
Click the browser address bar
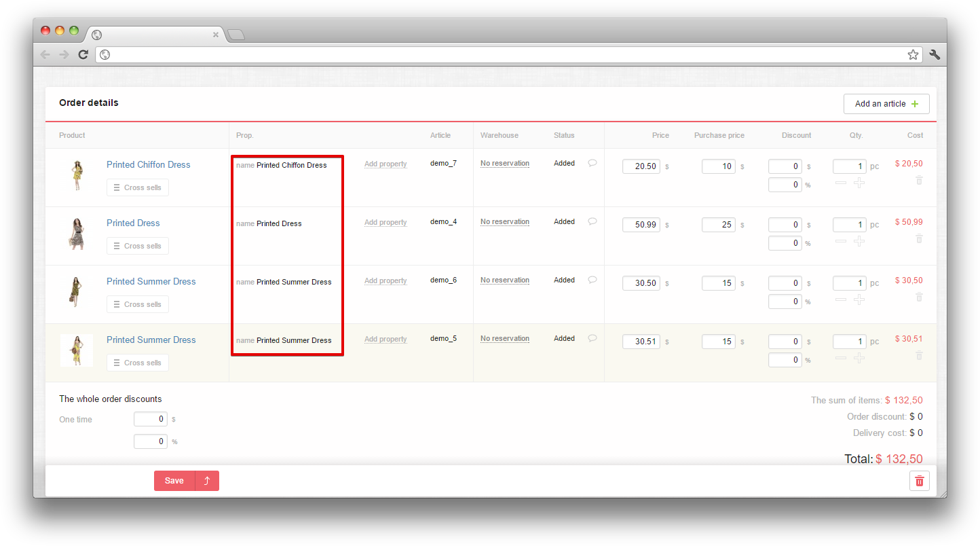[509, 54]
